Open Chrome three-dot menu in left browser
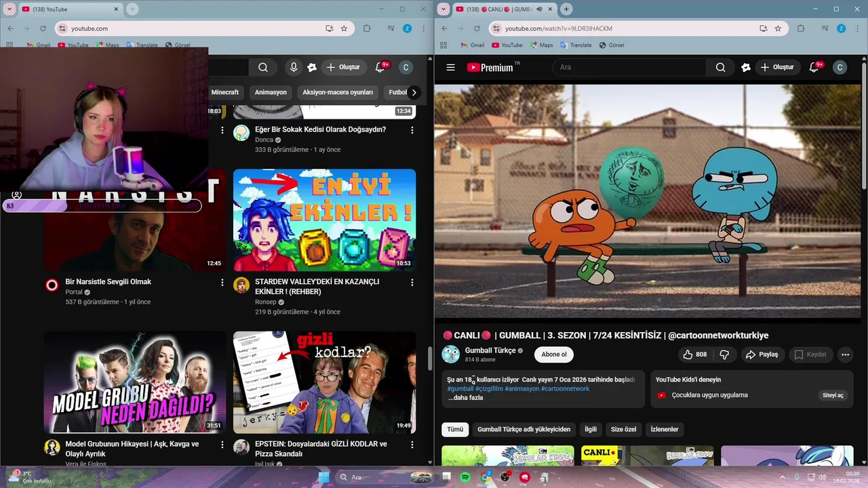Image resolution: width=868 pixels, height=488 pixels. click(x=422, y=28)
